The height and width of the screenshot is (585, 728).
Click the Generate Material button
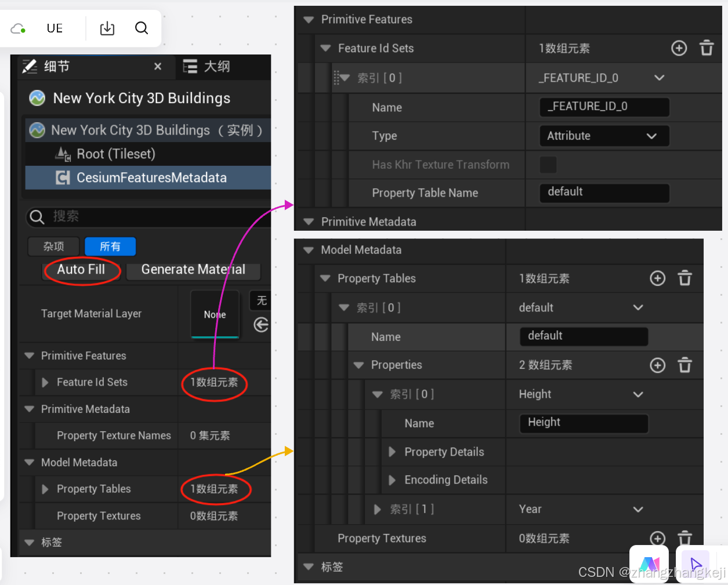tap(193, 270)
